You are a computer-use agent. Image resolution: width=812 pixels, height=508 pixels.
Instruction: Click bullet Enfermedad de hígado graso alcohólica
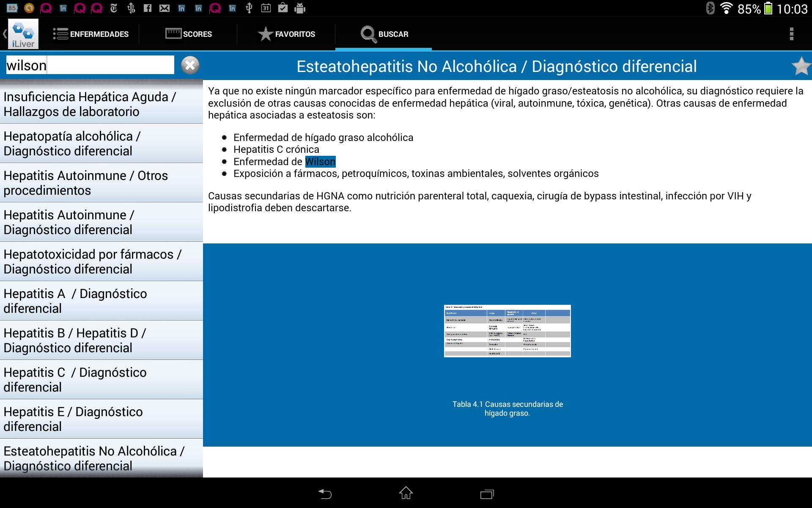pyautogui.click(x=324, y=138)
